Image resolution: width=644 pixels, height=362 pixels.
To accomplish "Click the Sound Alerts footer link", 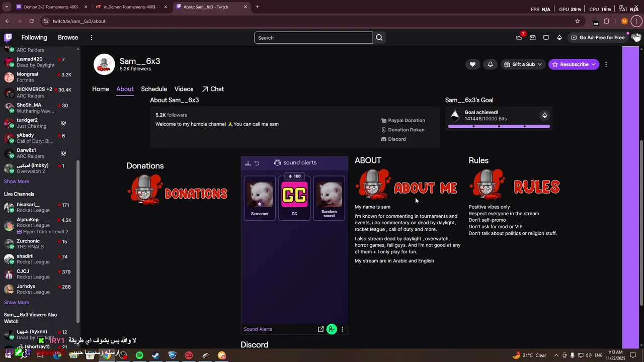I will 258,329.
